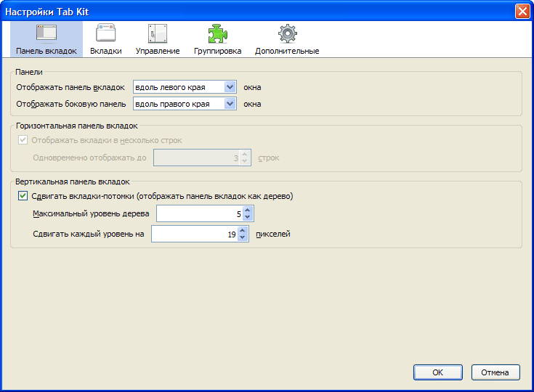Switch to the Вкладки tab label

pos(106,51)
